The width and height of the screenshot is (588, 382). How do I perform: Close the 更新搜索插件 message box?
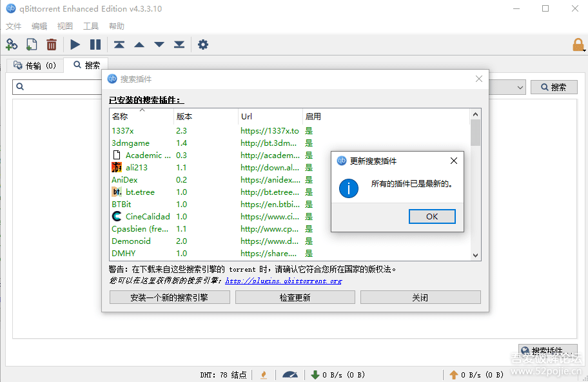454,161
